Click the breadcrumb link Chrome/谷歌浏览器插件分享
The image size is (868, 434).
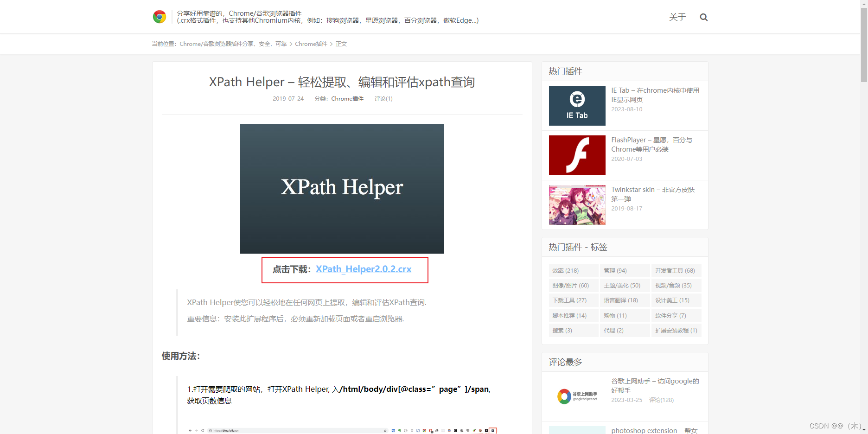pyautogui.click(x=233, y=44)
